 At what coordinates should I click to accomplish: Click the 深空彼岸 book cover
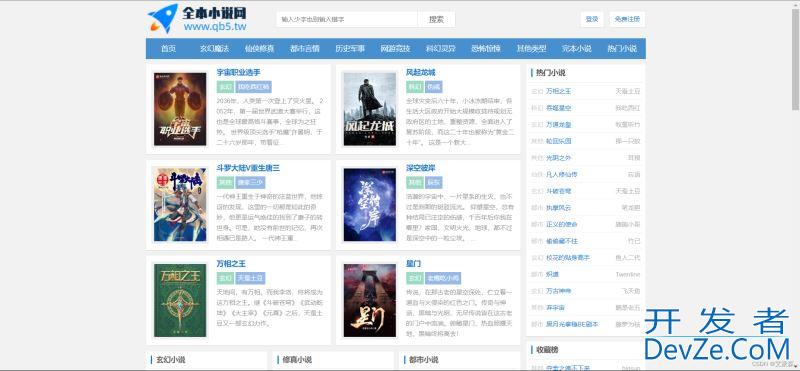369,205
